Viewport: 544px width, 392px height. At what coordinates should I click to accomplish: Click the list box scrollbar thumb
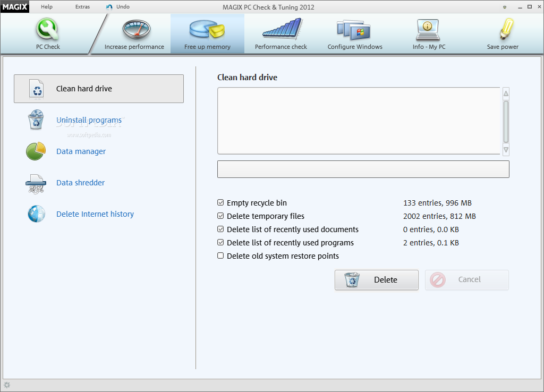click(x=506, y=122)
